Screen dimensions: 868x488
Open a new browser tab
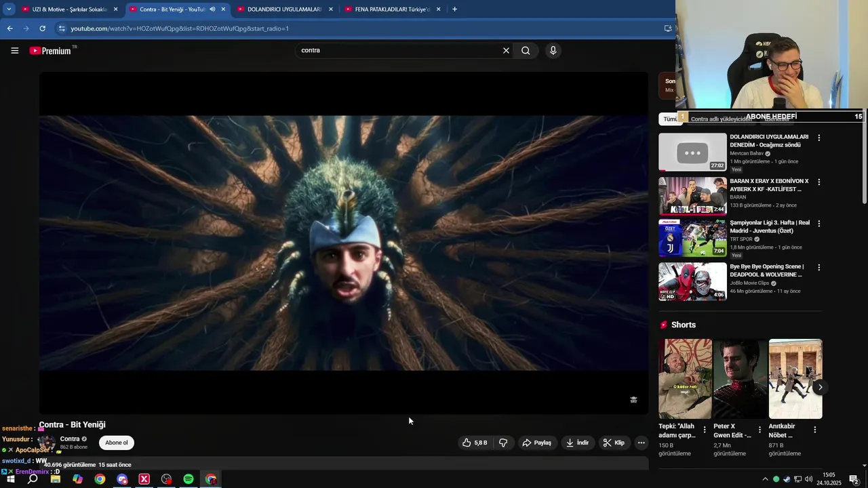coord(454,9)
